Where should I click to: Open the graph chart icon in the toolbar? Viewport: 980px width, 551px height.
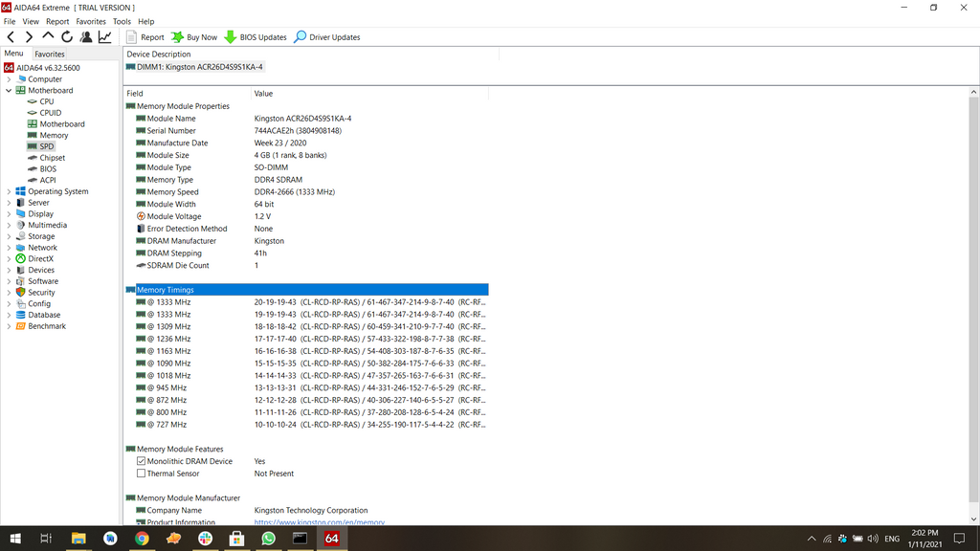(x=105, y=37)
